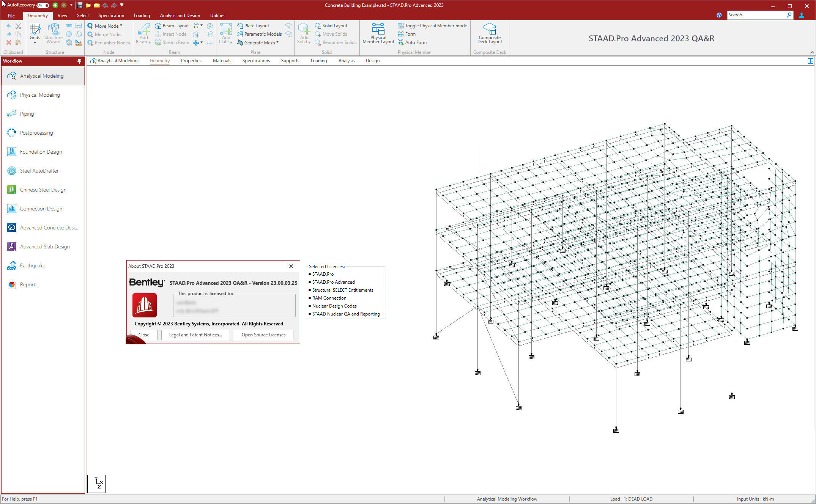This screenshot has height=504, width=816.
Task: Select the Physical Modeling workflow
Action: 43,95
